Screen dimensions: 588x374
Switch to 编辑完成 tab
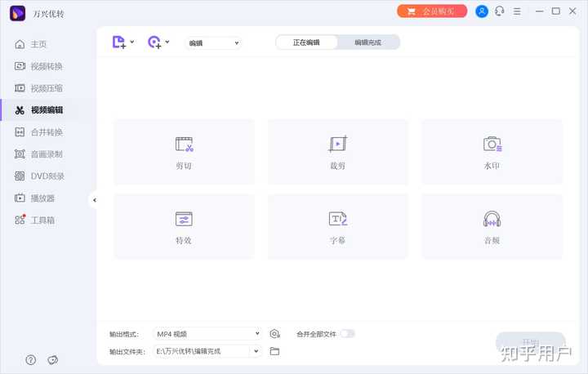tap(367, 42)
